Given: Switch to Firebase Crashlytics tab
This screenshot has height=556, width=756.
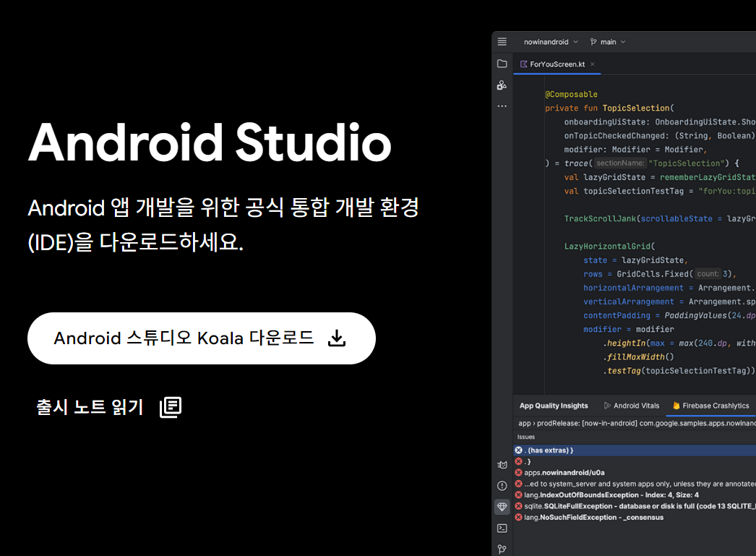Looking at the screenshot, I should (710, 406).
